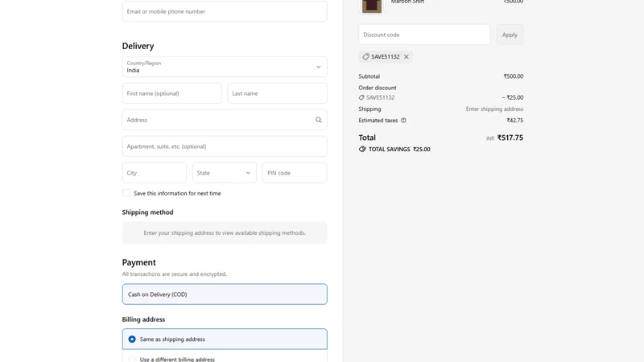Image resolution: width=644 pixels, height=362 pixels.
Task: Click the Payment section heading
Action: [138, 262]
